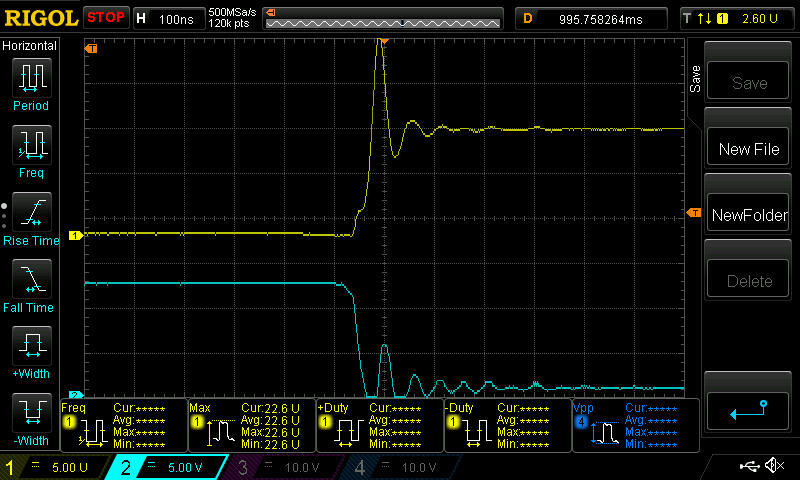Click the New File button
Image resolution: width=800 pixels, height=480 pixels.
748,147
